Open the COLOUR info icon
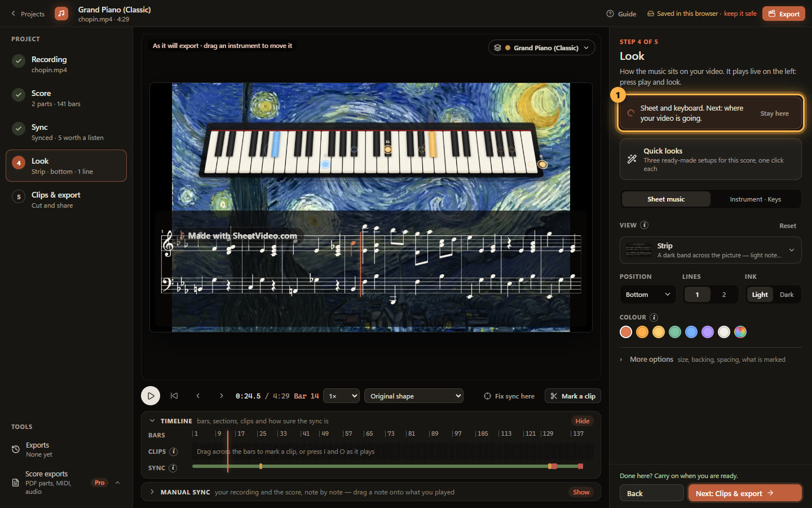 coord(654,317)
